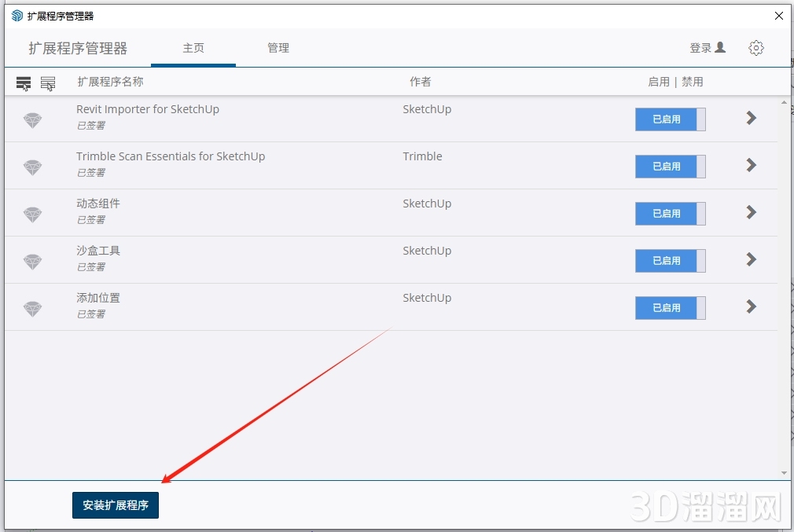Disable the Revit Importer extension toggle
The image size is (794, 532).
click(x=670, y=119)
